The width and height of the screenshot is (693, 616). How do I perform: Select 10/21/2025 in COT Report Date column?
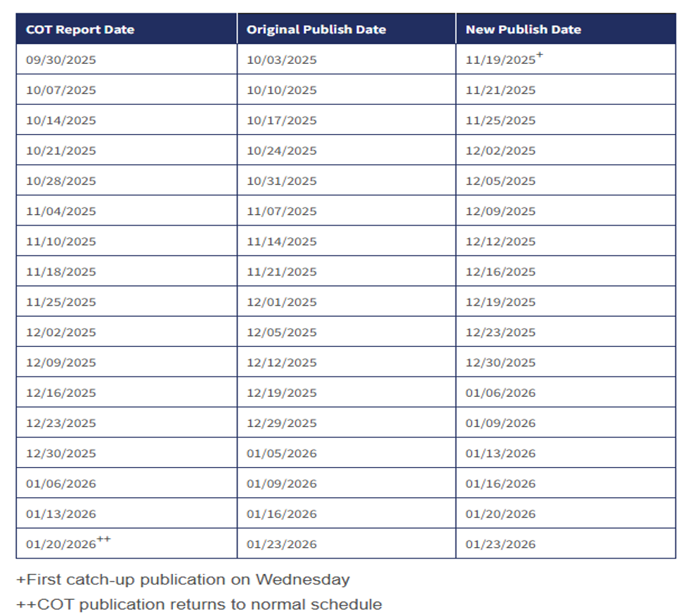(61, 150)
